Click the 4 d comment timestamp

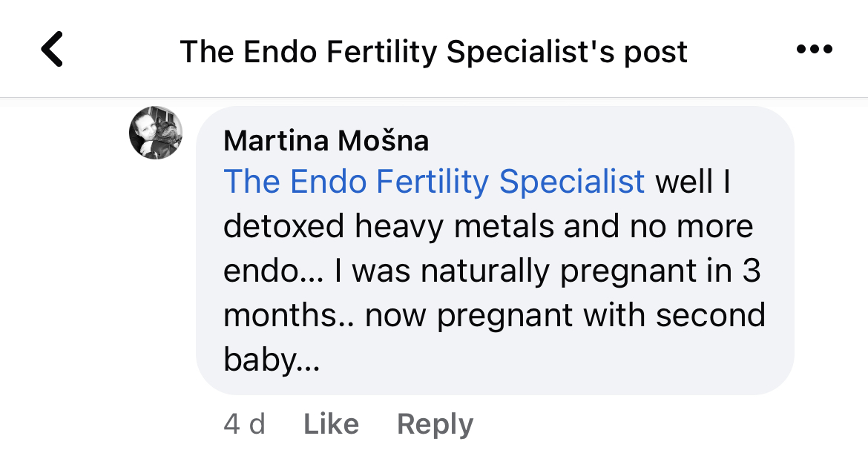point(244,424)
